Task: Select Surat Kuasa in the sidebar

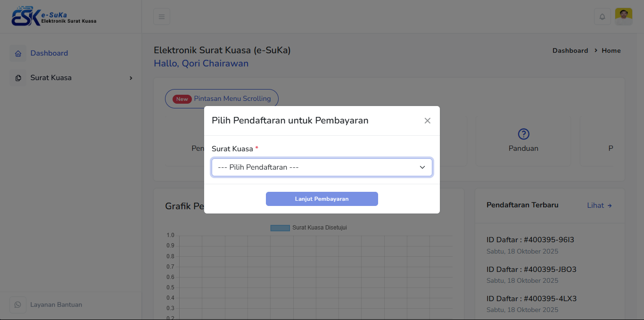Action: [51, 78]
